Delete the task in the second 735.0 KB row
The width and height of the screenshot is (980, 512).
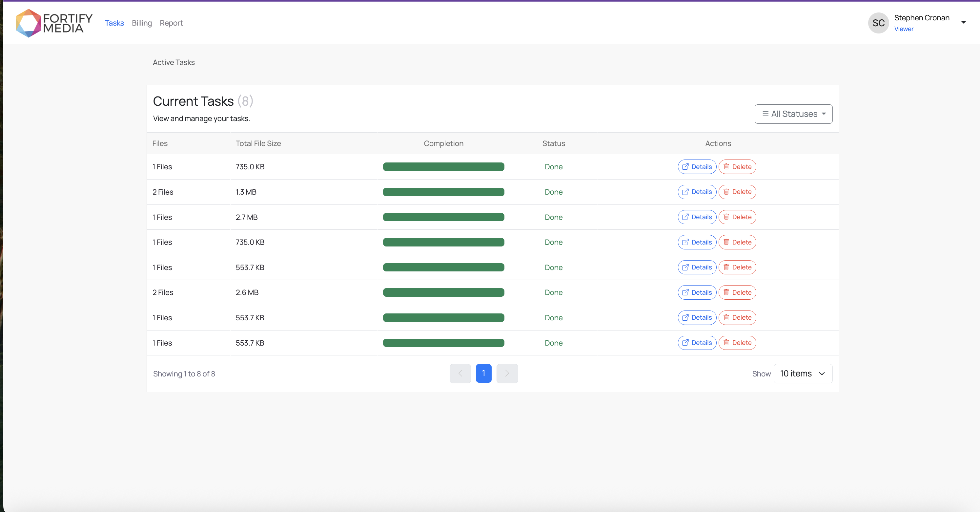(x=737, y=242)
